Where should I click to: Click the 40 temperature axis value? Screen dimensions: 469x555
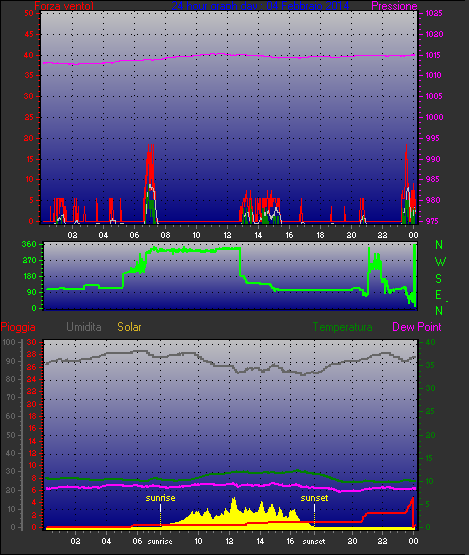tap(430, 342)
